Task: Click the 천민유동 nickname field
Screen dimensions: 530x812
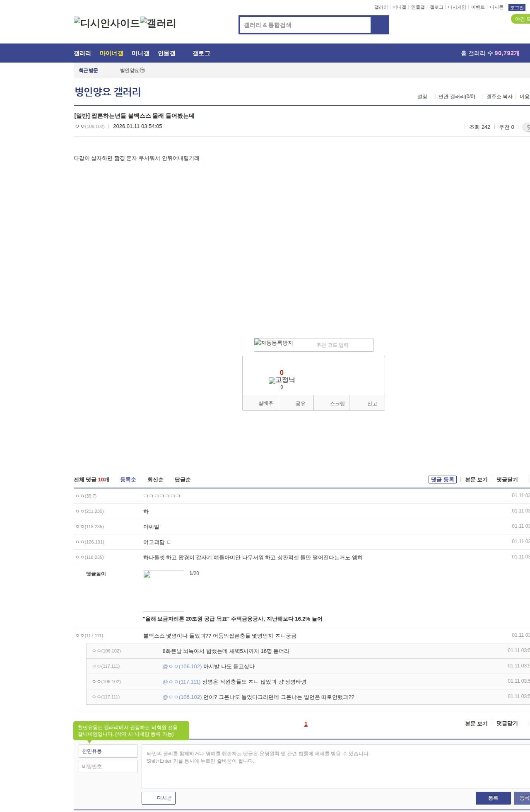Action: tap(108, 751)
